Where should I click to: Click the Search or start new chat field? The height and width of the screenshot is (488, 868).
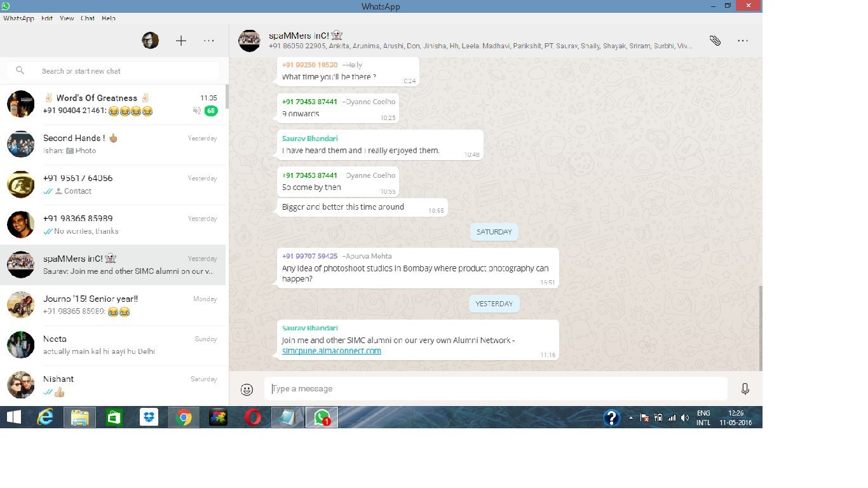pos(113,71)
